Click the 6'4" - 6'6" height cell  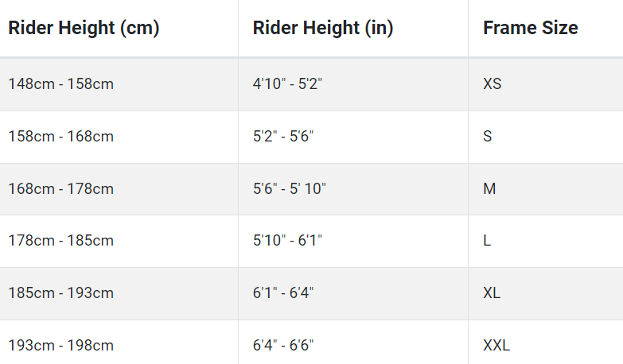(353, 343)
